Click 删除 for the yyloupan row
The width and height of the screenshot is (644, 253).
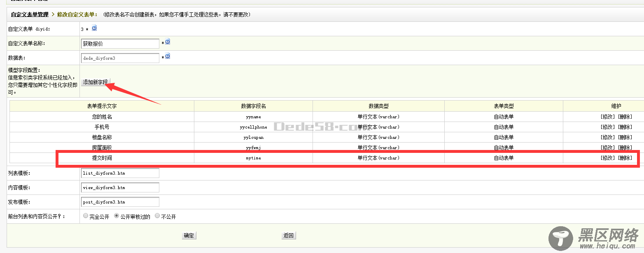coord(625,137)
